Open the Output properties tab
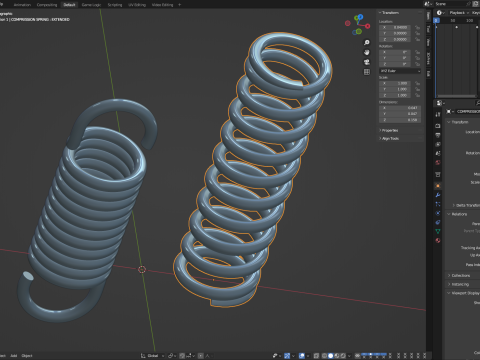 pos(438,135)
